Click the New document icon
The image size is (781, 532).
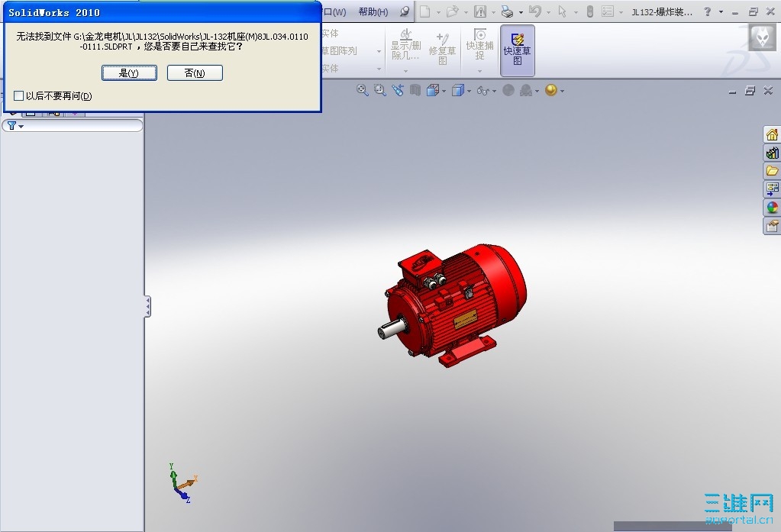click(425, 11)
